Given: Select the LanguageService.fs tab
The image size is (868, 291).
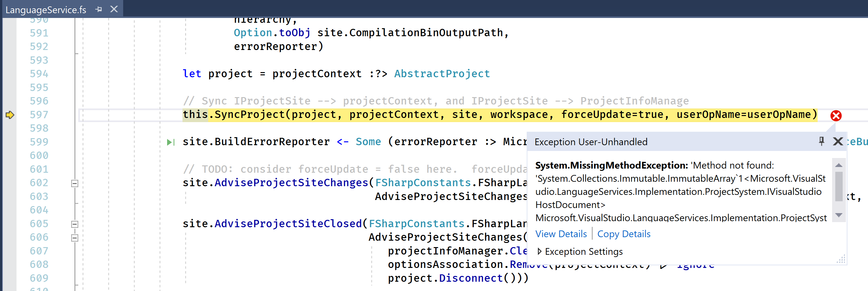Looking at the screenshot, I should pos(46,9).
